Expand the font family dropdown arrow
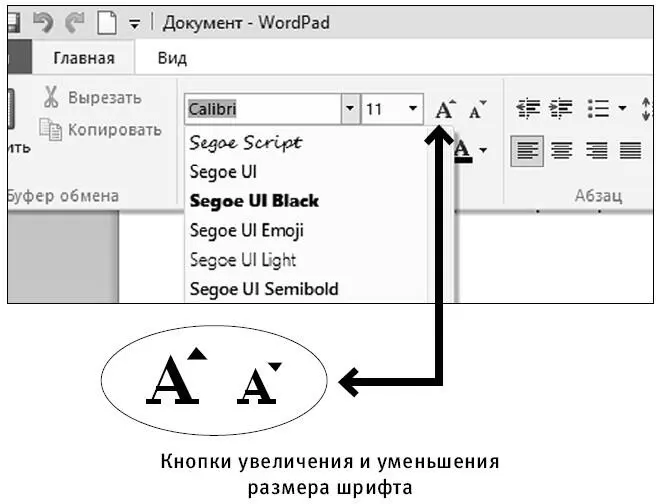 pyautogui.click(x=350, y=109)
